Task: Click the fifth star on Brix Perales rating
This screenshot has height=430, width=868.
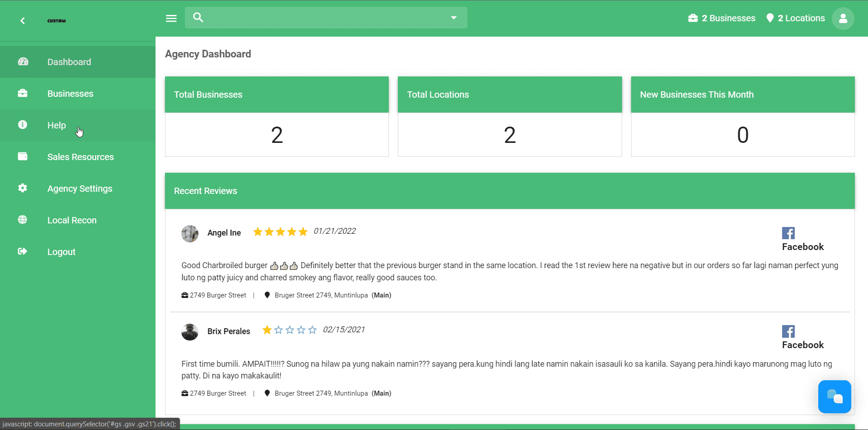Action: tap(312, 330)
